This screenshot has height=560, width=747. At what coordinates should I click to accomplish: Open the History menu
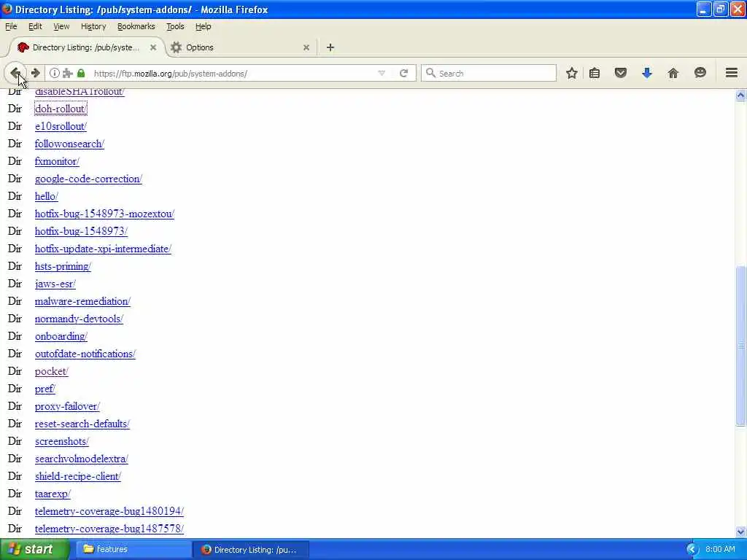[x=93, y=27]
